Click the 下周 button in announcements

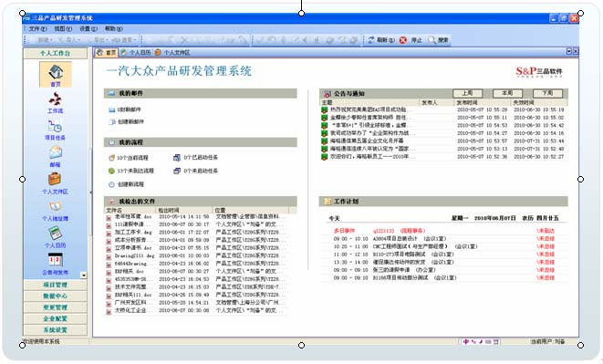click(x=547, y=93)
